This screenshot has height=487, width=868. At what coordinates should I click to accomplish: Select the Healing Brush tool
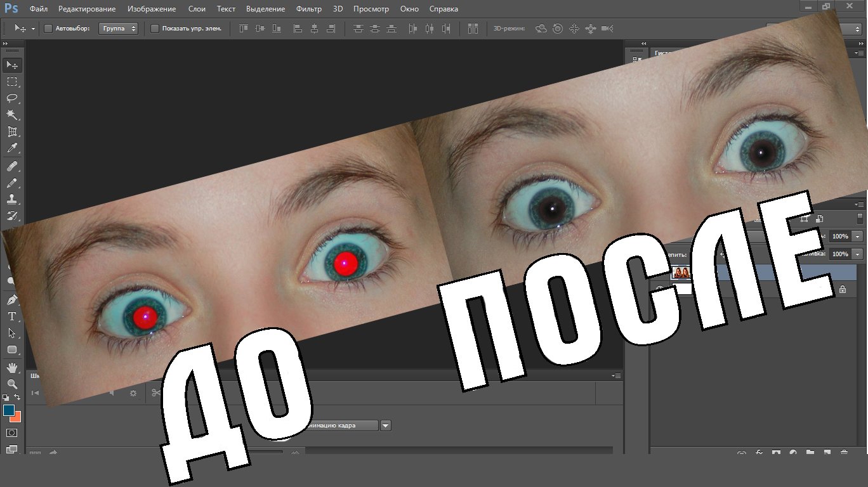(12, 166)
